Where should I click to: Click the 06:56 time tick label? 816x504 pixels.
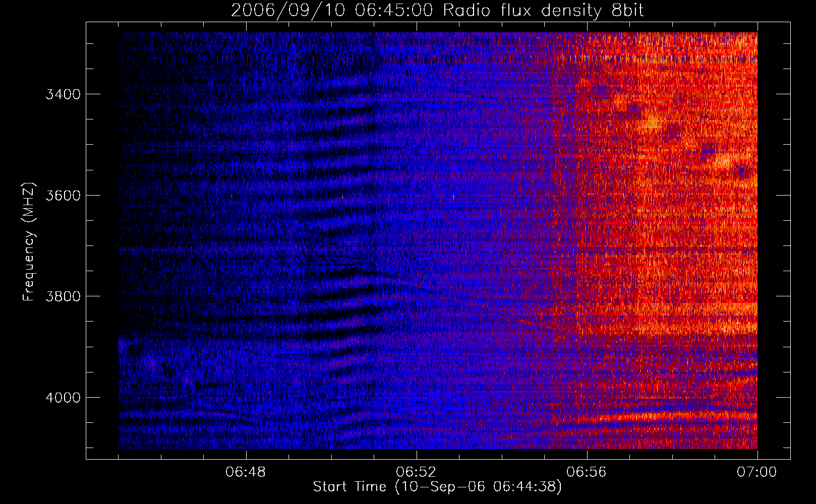coord(587,472)
